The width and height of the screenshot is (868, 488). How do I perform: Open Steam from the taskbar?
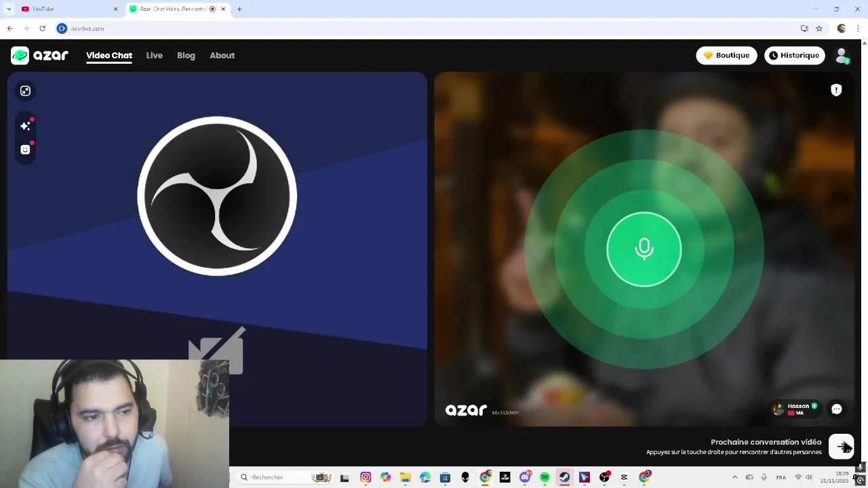(564, 478)
